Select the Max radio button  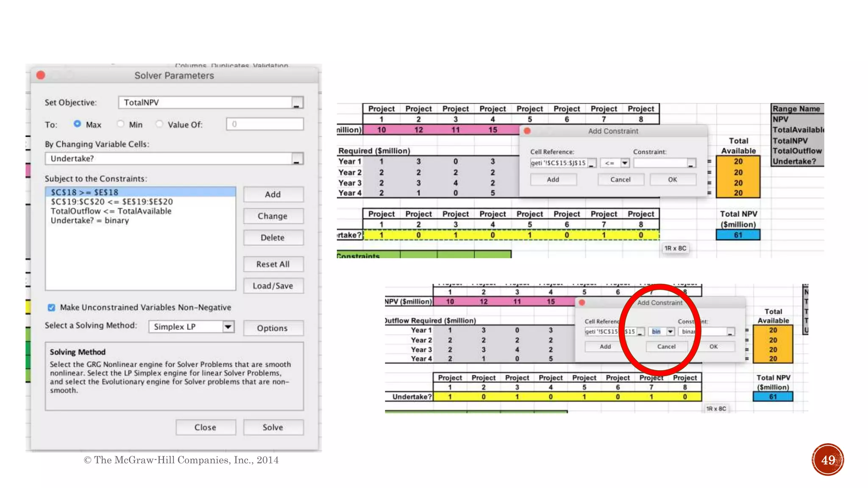[77, 124]
